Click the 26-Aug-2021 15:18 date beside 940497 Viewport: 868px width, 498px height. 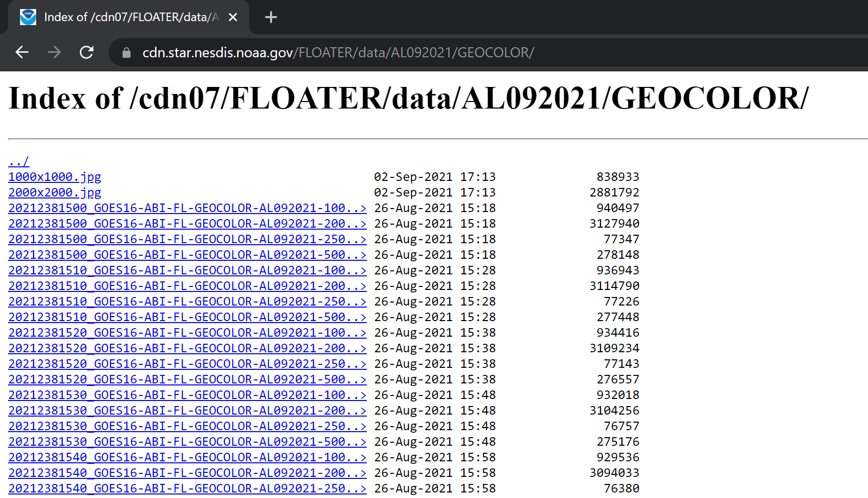tap(435, 208)
